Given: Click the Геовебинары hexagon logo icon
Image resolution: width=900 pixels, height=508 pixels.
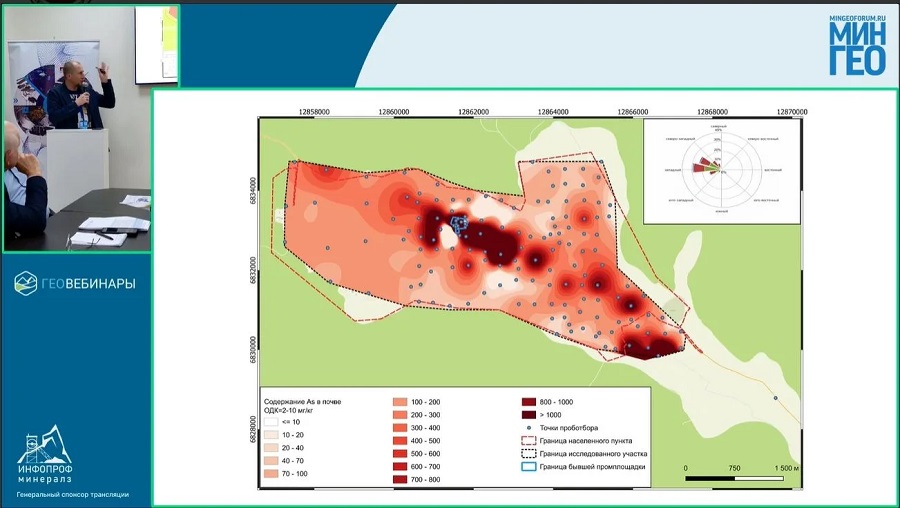Looking at the screenshot, I should pos(26,283).
